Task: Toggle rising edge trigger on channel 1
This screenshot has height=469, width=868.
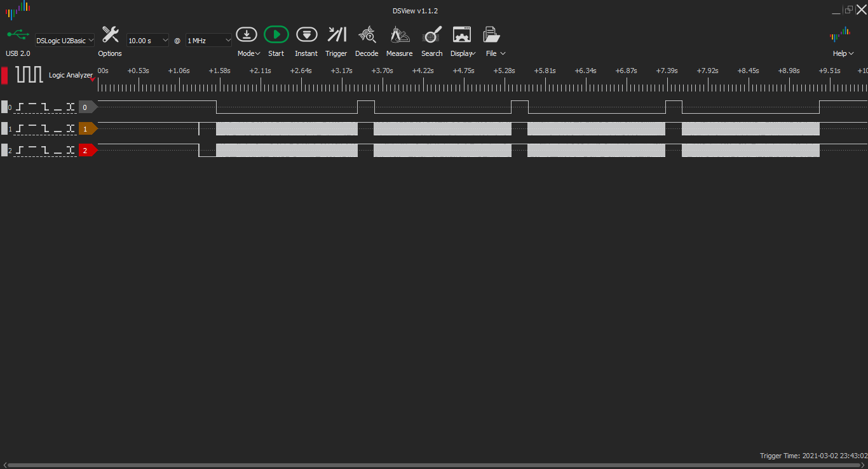Action: (x=20, y=128)
